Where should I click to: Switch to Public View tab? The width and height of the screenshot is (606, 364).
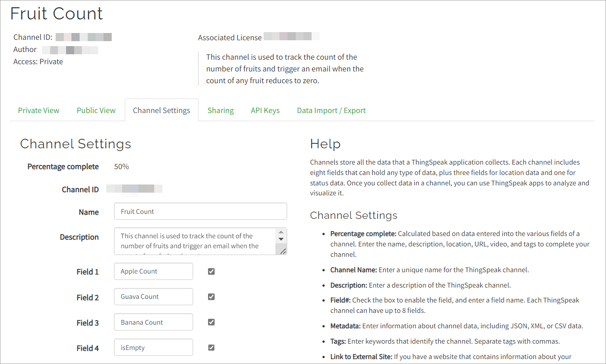pyautogui.click(x=96, y=110)
